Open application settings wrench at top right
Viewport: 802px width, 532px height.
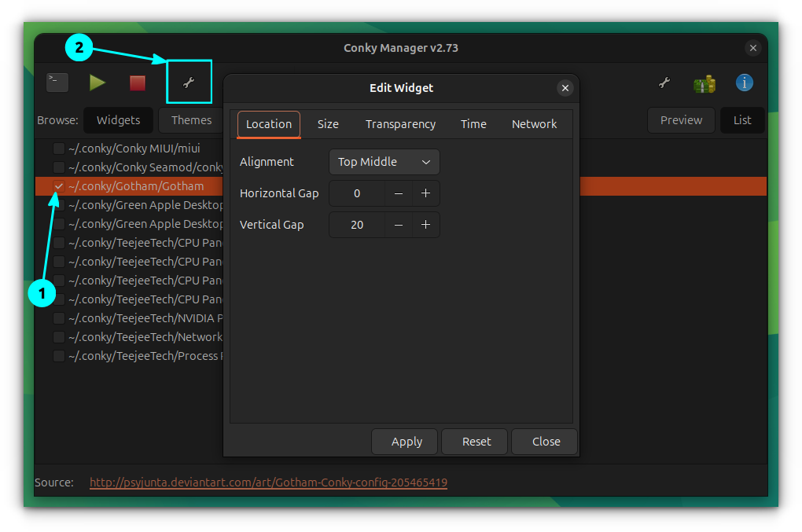664,83
